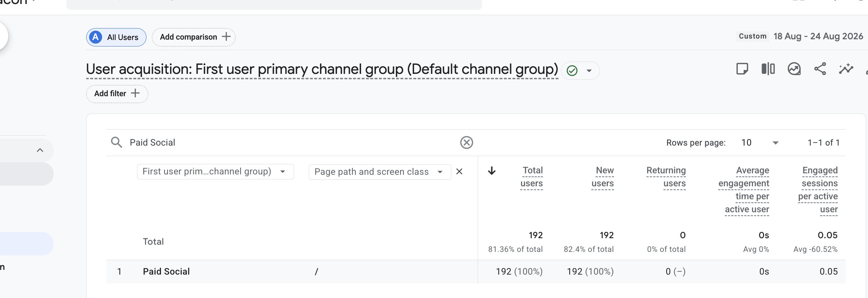
Task: Click the green report status check icon
Action: (572, 71)
